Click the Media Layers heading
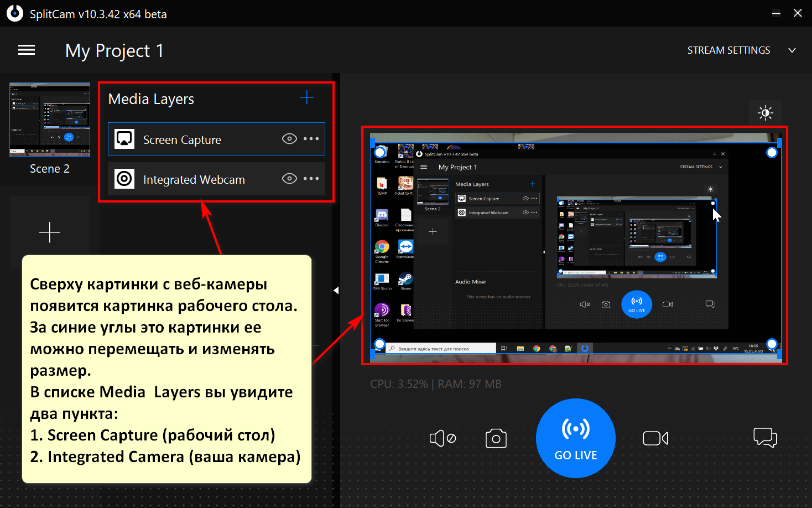 coord(151,99)
